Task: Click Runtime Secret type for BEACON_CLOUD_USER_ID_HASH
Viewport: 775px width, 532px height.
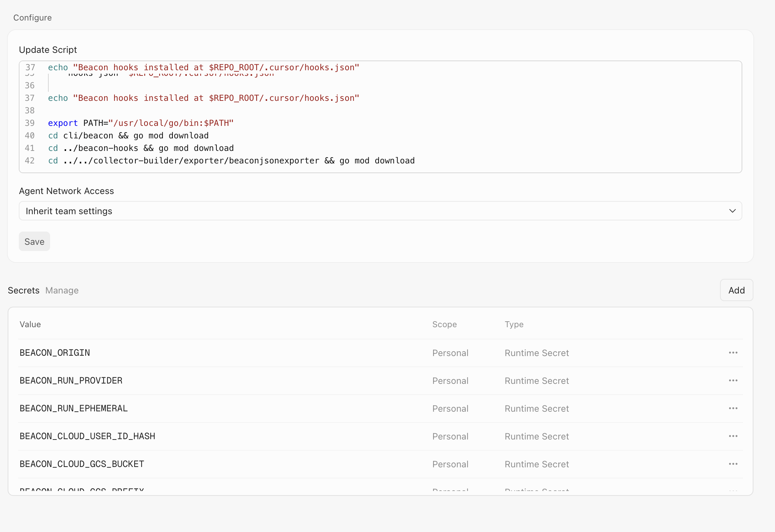Action: (537, 436)
